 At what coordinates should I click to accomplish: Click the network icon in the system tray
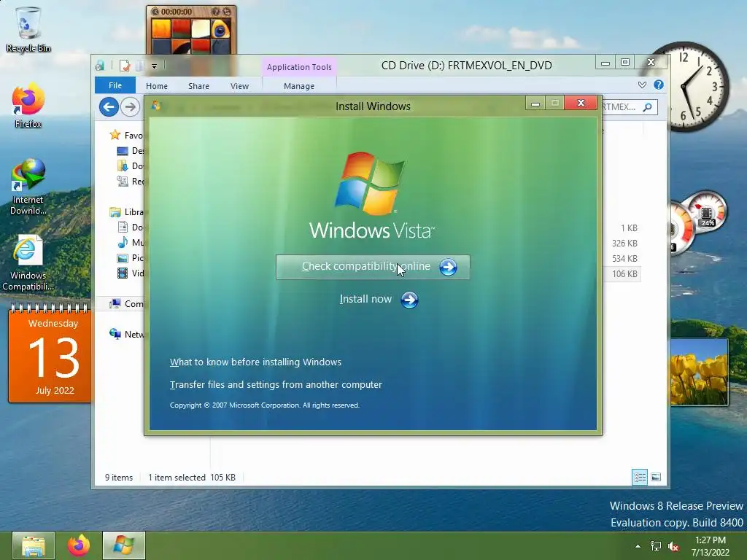pos(656,546)
